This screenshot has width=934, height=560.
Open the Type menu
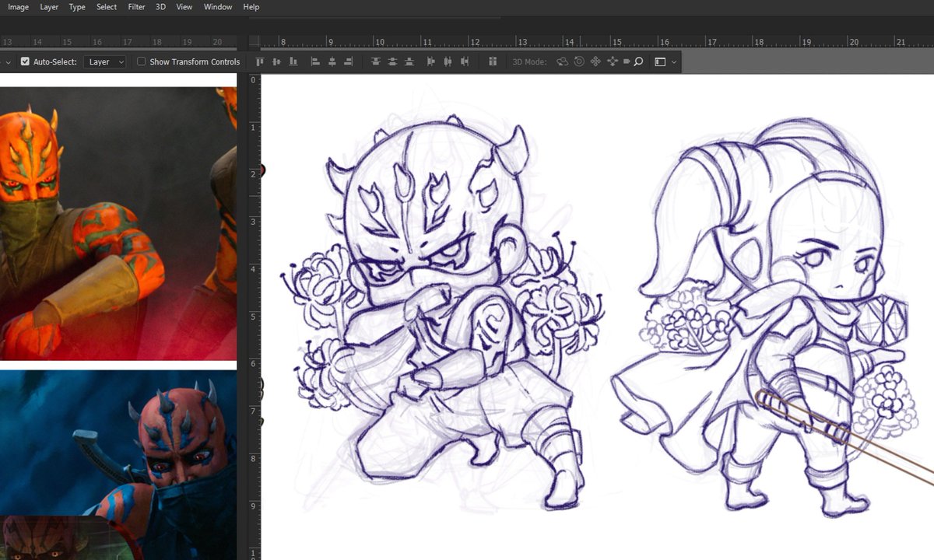point(77,7)
